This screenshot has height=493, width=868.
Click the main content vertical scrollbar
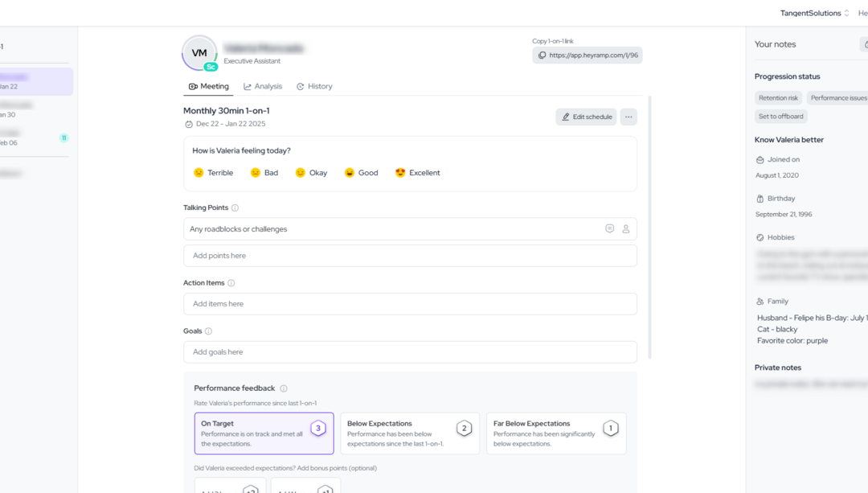(649, 225)
